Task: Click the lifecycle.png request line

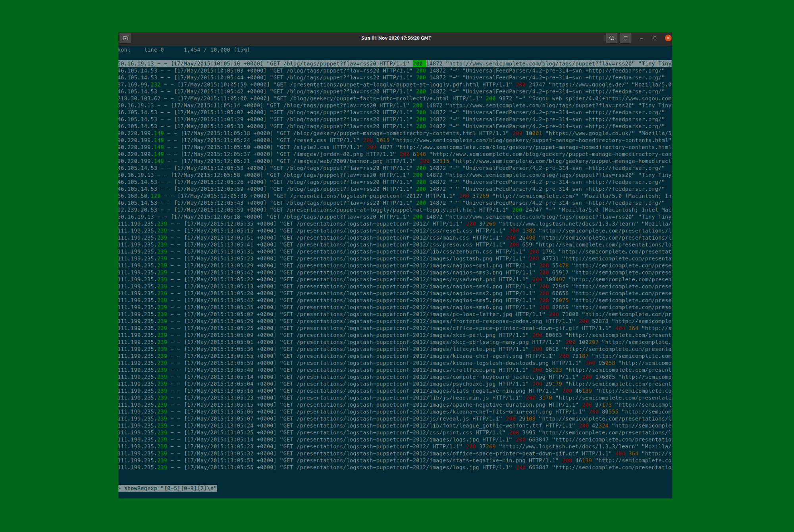Action: [x=395, y=349]
